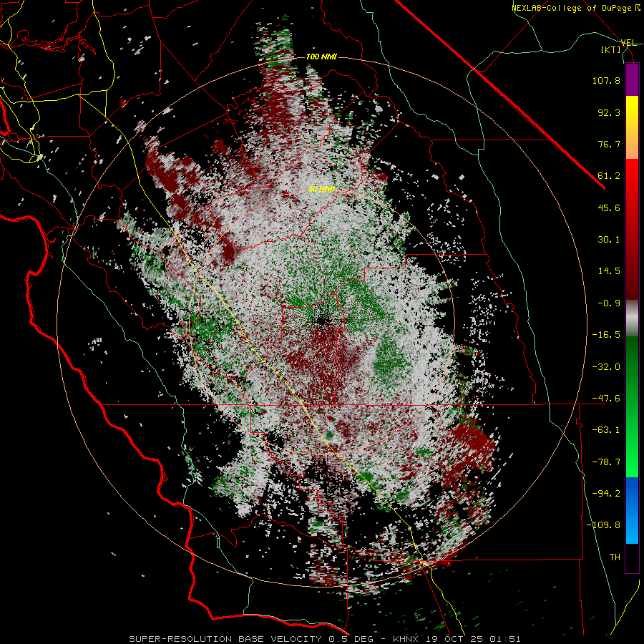Screen dimensions: 644x644
Task: Click the radar site center point
Action: 322,320
